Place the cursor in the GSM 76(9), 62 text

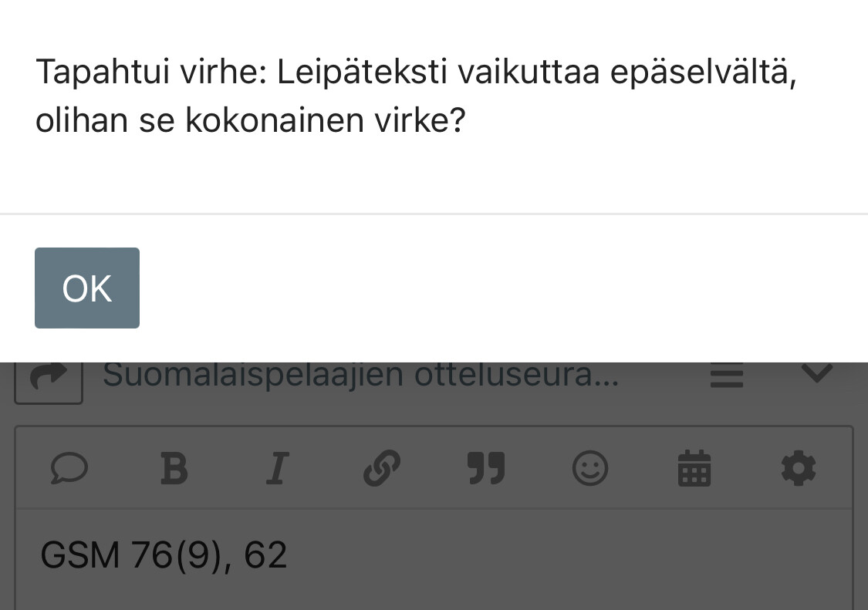coord(164,554)
